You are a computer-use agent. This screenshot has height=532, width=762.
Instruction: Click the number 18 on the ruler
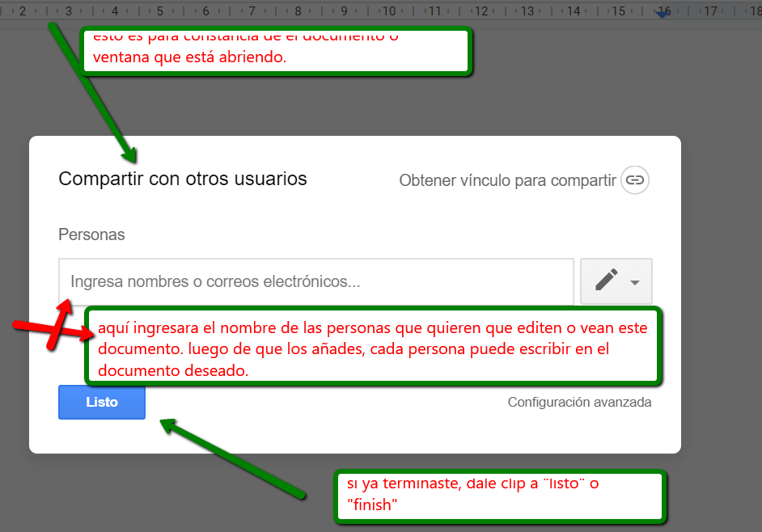click(756, 11)
